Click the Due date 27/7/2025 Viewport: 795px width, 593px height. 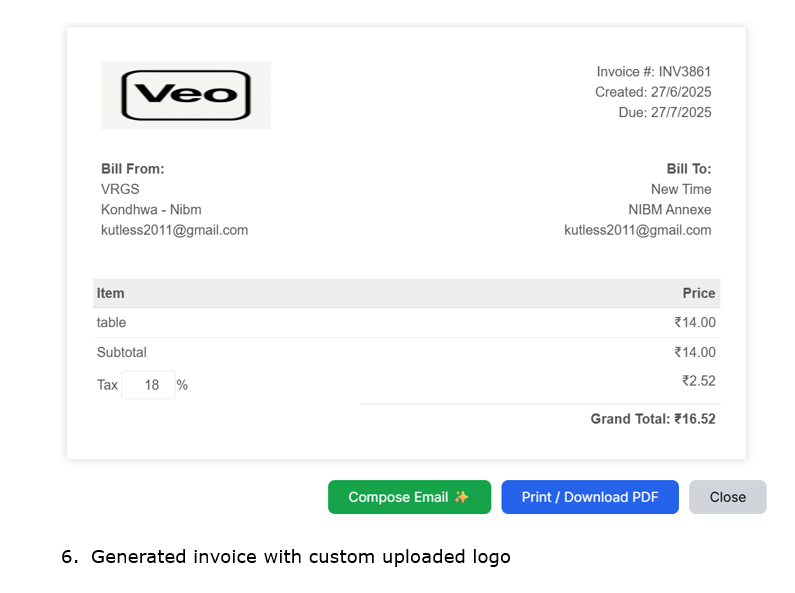point(681,112)
